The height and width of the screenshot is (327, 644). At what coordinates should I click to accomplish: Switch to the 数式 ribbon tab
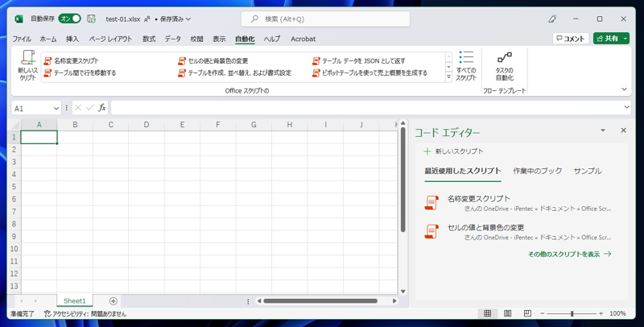[149, 39]
